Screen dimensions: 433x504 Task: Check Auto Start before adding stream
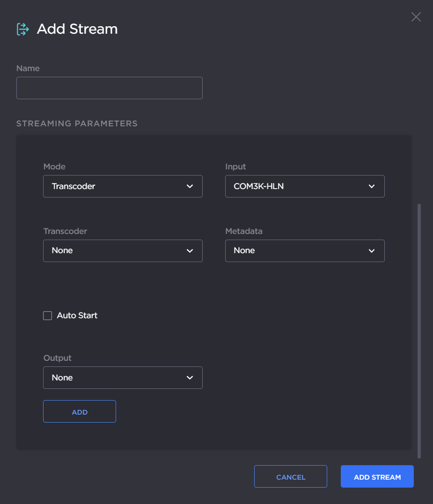[x=47, y=315]
